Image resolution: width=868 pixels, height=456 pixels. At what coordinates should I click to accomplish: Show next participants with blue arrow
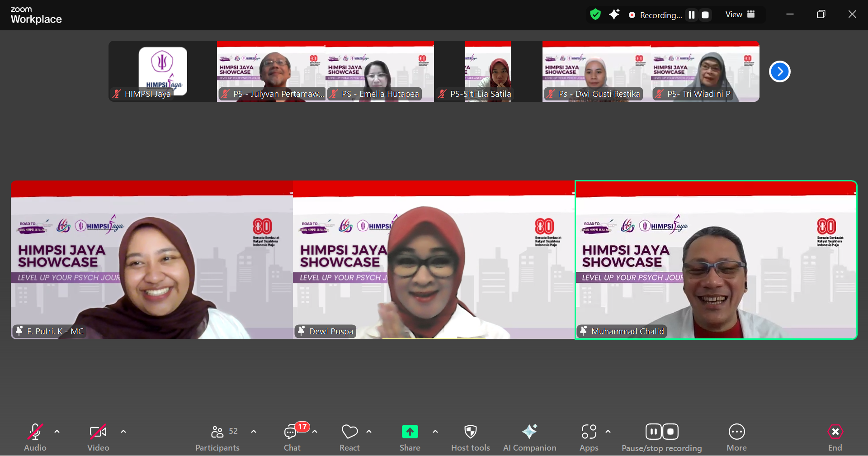pos(780,71)
